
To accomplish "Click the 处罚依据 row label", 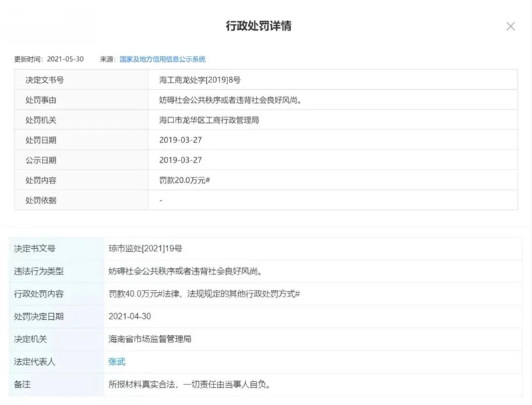I will [41, 200].
